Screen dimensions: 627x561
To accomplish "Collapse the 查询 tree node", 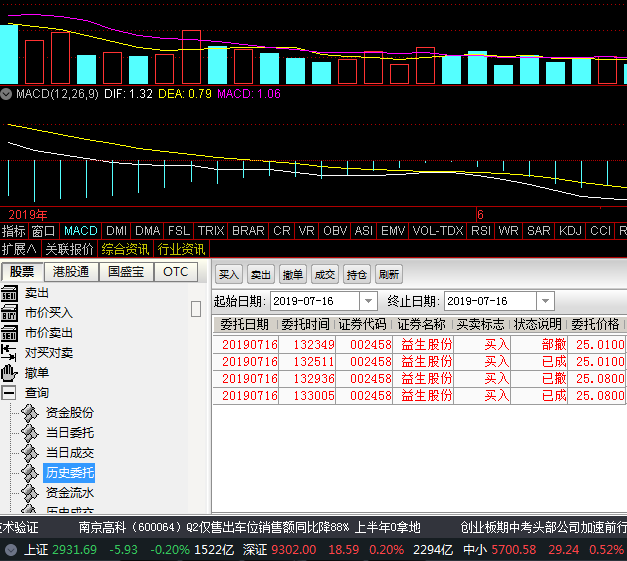I will tap(8, 393).
